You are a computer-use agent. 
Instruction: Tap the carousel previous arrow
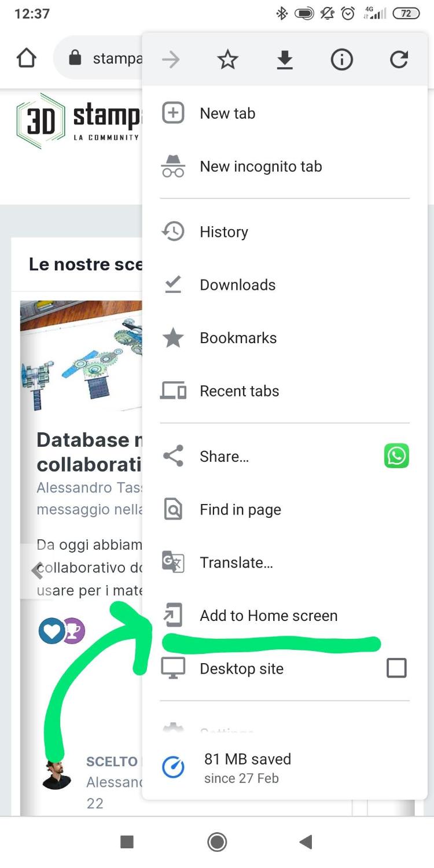38,571
